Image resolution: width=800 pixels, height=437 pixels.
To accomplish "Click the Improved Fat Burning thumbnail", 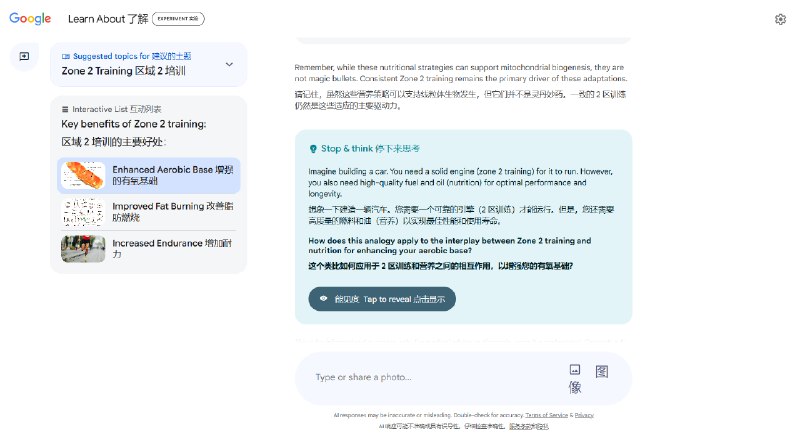I will tap(83, 212).
